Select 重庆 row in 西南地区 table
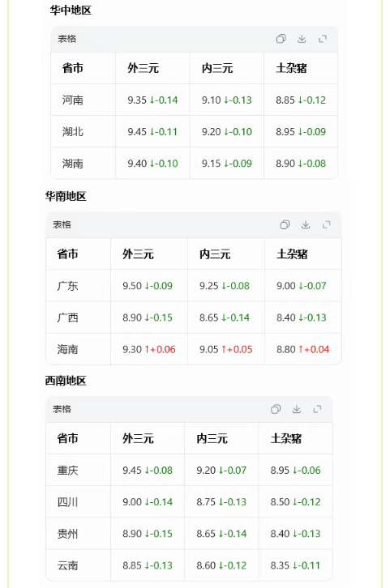The image size is (390, 588). pos(189,471)
